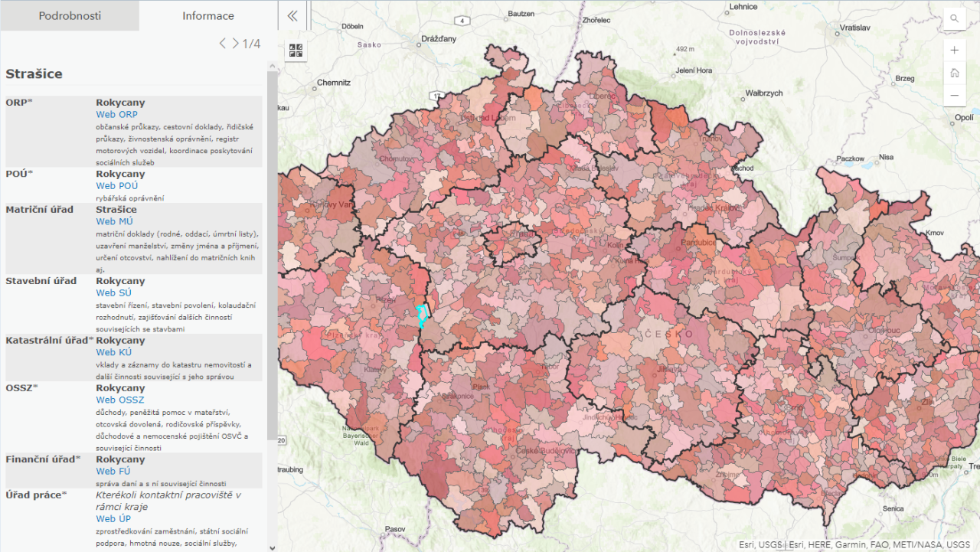Zoom in on the map
This screenshot has width=980, height=552.
[954, 51]
